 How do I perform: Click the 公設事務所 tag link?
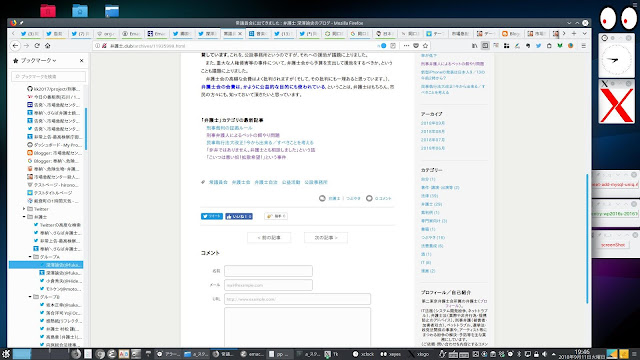point(316,182)
